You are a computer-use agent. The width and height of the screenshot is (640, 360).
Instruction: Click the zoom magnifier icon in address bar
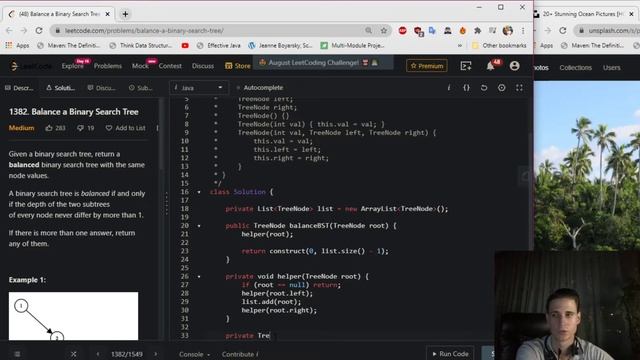tap(369, 31)
